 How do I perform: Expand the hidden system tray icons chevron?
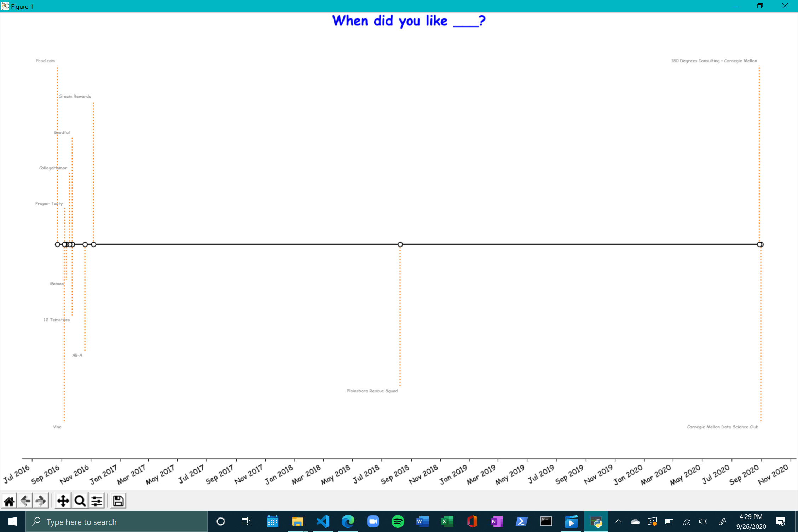point(618,521)
